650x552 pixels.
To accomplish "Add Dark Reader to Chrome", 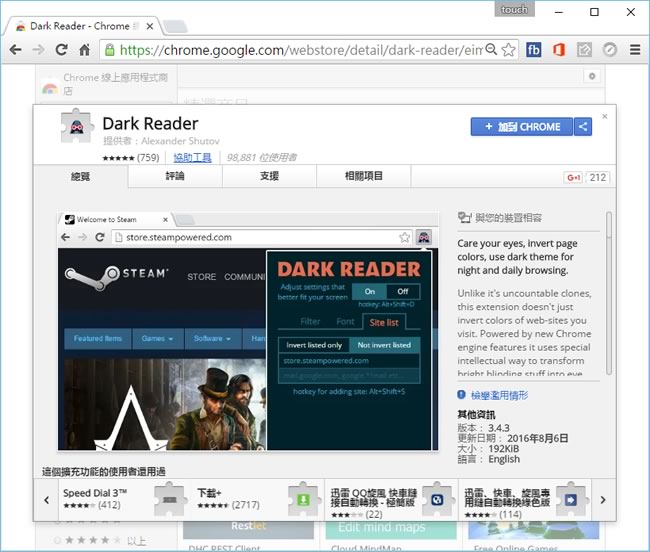I will pos(522,127).
